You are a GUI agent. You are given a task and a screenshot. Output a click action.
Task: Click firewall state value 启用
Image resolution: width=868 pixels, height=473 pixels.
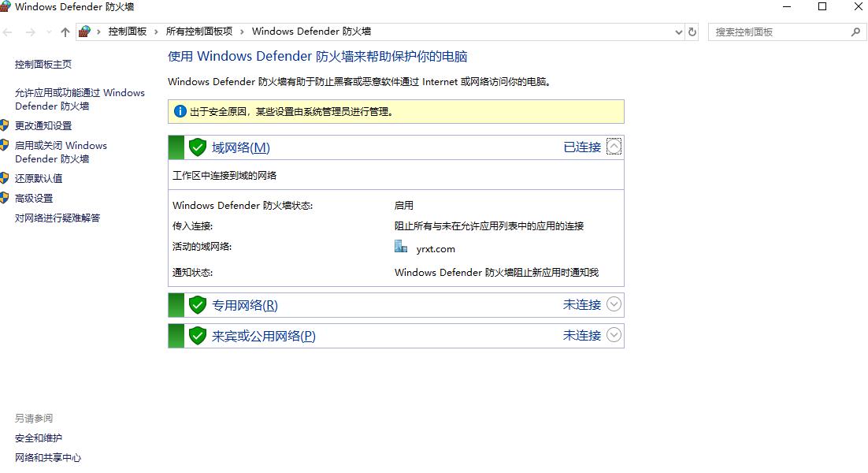[x=403, y=206]
